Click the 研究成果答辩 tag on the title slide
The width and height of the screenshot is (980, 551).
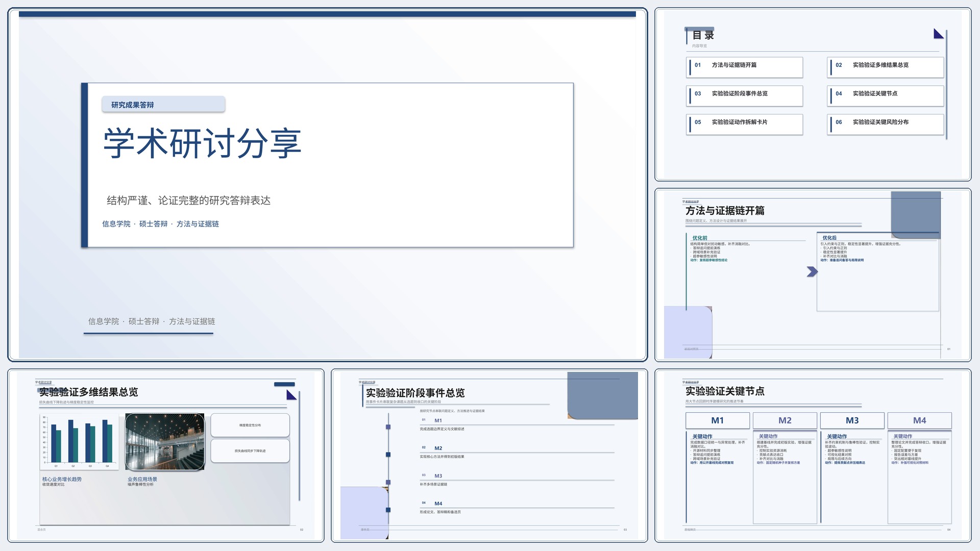(x=163, y=104)
